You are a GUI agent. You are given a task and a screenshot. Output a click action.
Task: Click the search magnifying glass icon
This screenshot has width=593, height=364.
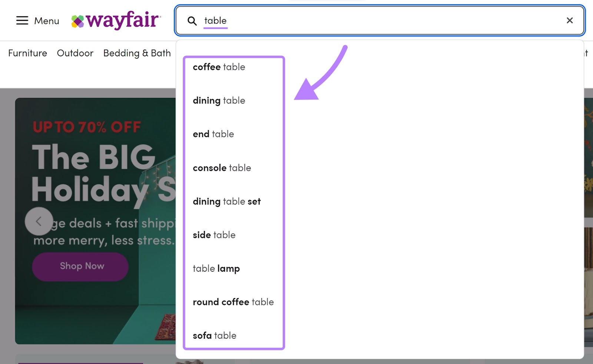coord(192,21)
